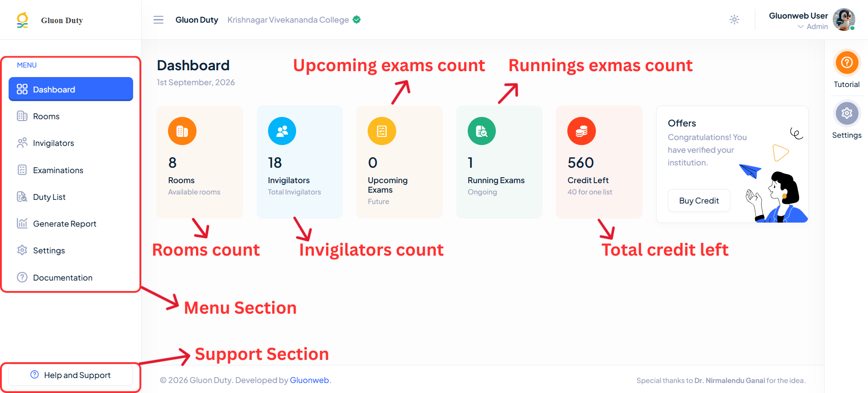Viewport: 868px width, 393px height.
Task: Click the green Running Exams card icon
Action: point(482,131)
